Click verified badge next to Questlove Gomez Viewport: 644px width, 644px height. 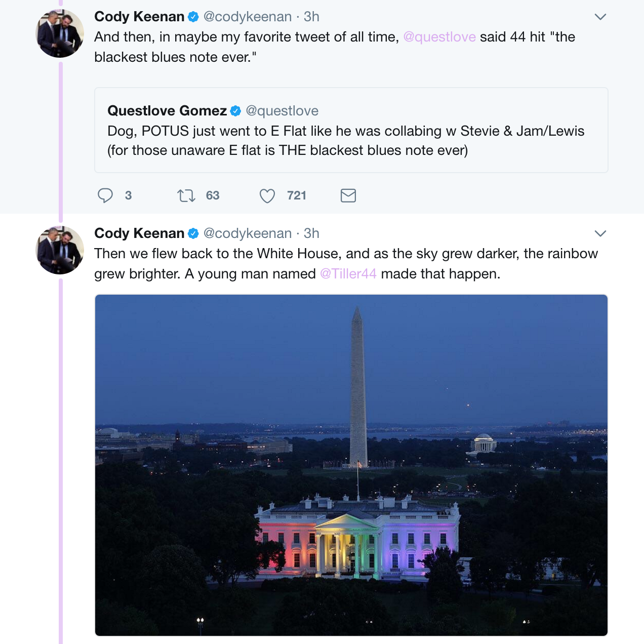point(236,111)
